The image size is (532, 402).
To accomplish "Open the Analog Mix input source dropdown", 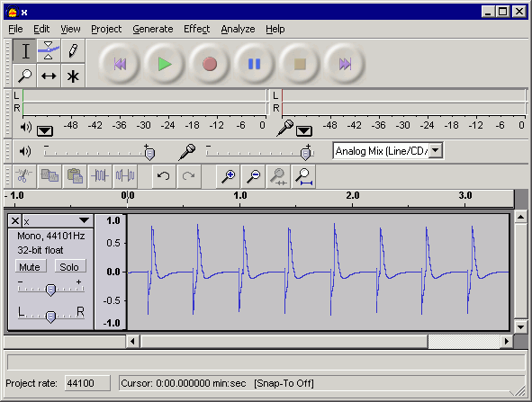I will coord(436,150).
